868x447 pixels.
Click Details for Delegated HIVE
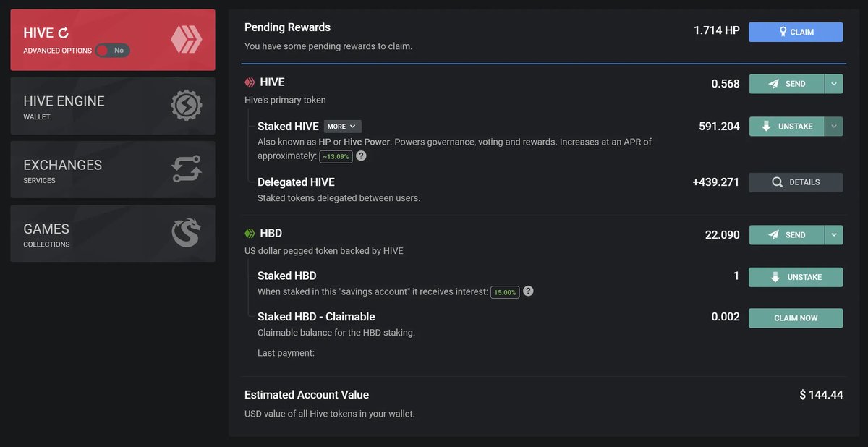click(796, 182)
